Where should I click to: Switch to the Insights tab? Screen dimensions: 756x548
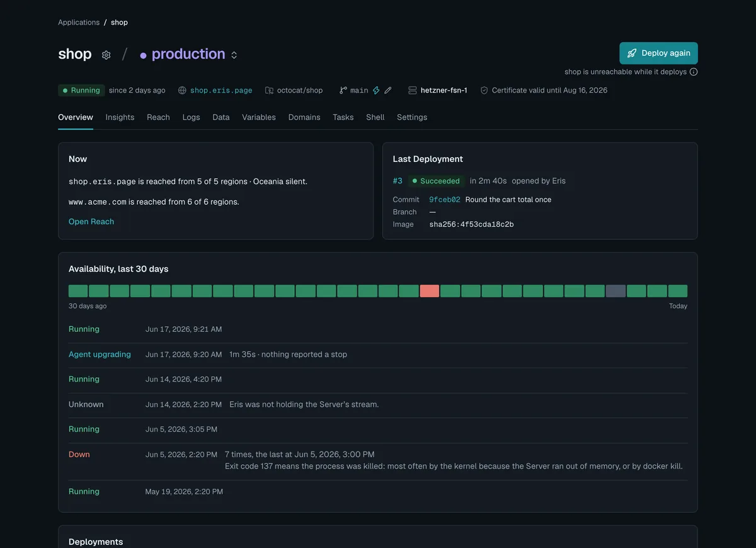(x=120, y=117)
